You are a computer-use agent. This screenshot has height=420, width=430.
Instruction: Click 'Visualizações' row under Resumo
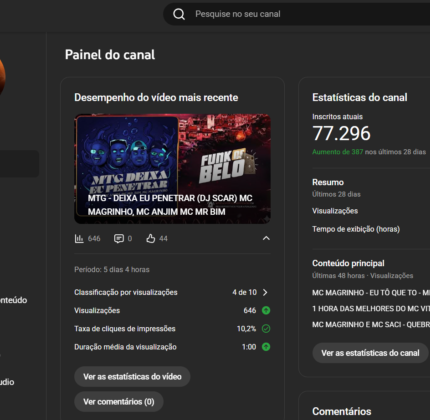pos(335,211)
